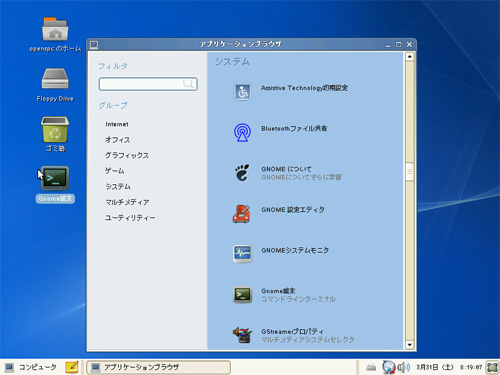Image resolution: width=500 pixels, height=375 pixels.
Task: Select the Gnome端末 desktop icon
Action: click(55, 178)
